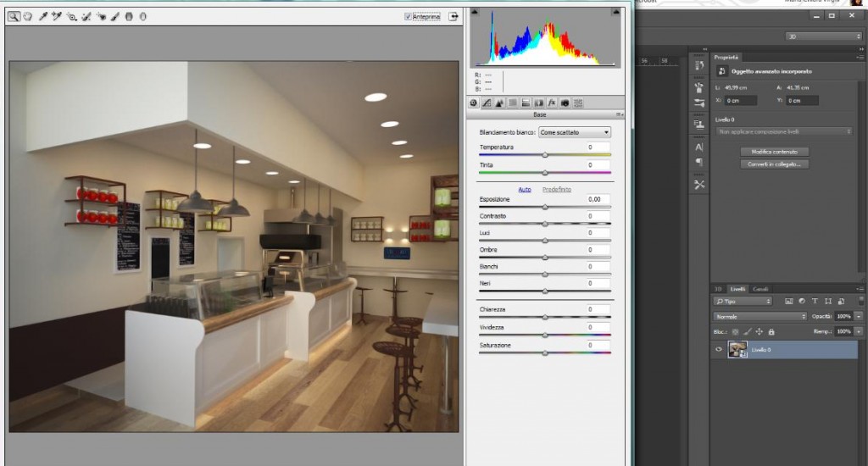The image size is (868, 466).
Task: Select the White Balance eyedropper tool
Action: pyautogui.click(x=42, y=17)
